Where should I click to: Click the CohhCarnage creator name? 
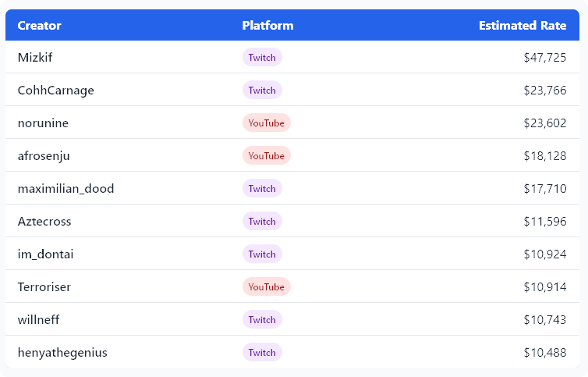click(x=55, y=90)
